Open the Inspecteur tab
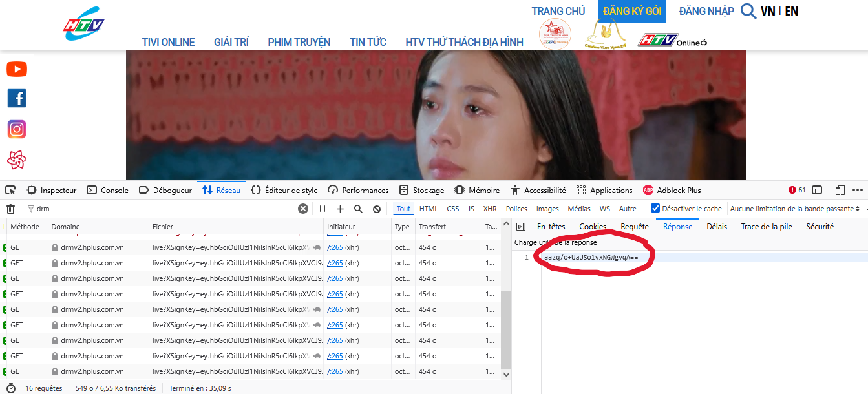The width and height of the screenshot is (868, 394). [x=52, y=190]
